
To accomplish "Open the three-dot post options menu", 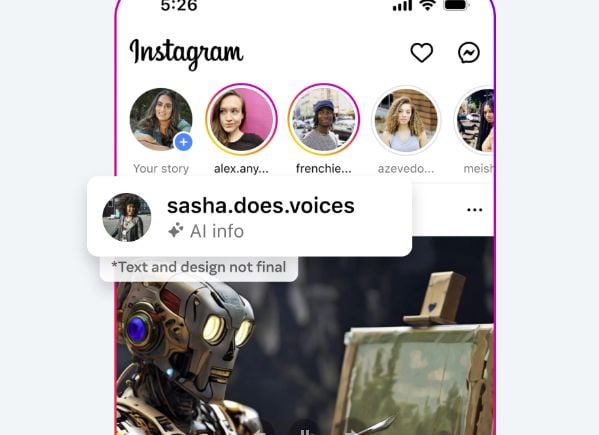I will pyautogui.click(x=474, y=209).
